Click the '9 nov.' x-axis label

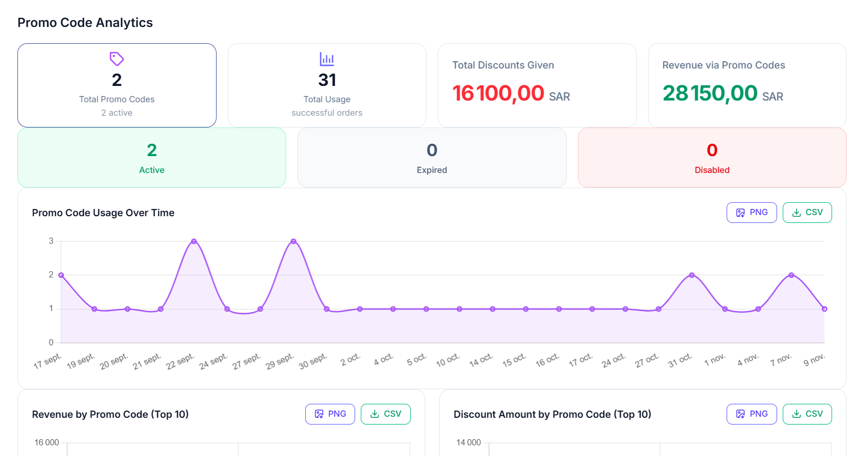(x=814, y=359)
